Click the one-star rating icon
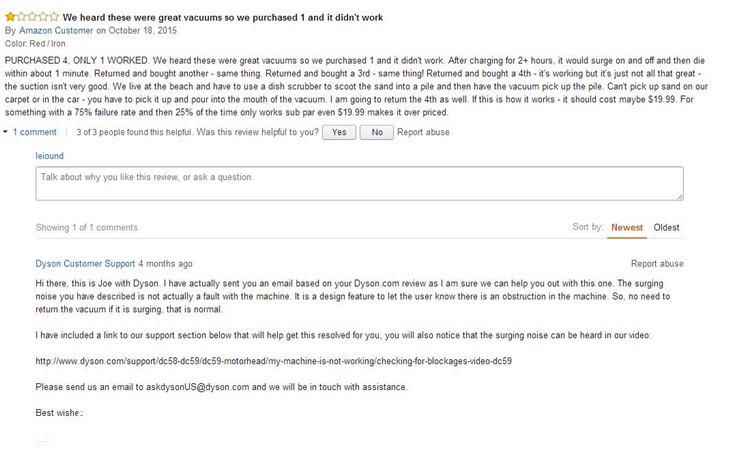The width and height of the screenshot is (730, 456). [32, 17]
